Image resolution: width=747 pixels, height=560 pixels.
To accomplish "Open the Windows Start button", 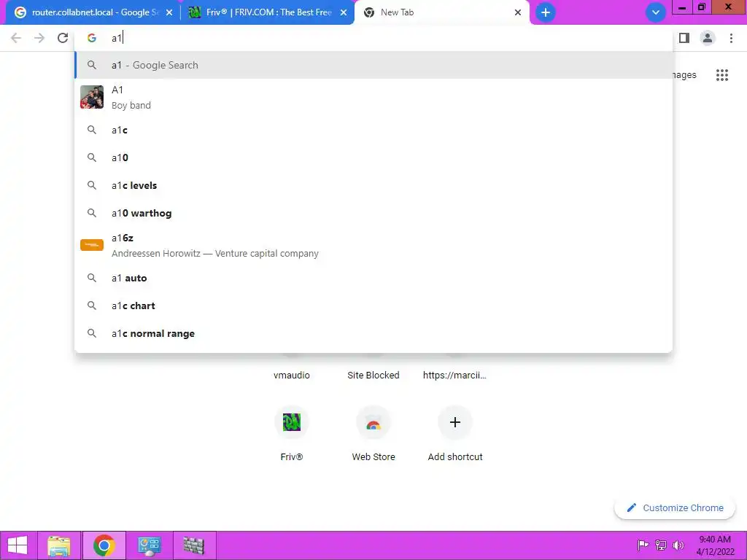I will [x=18, y=545].
